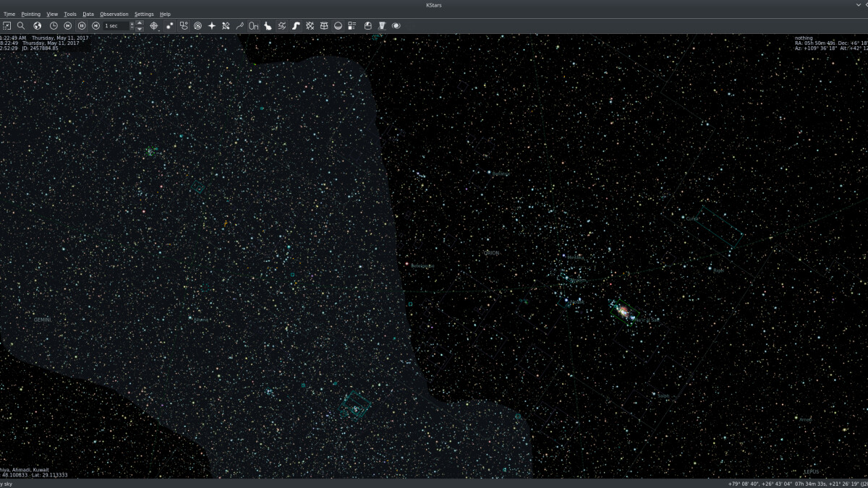Screen dimensions: 868x488
Task: Click the 1 sec time step field
Action: (116, 26)
